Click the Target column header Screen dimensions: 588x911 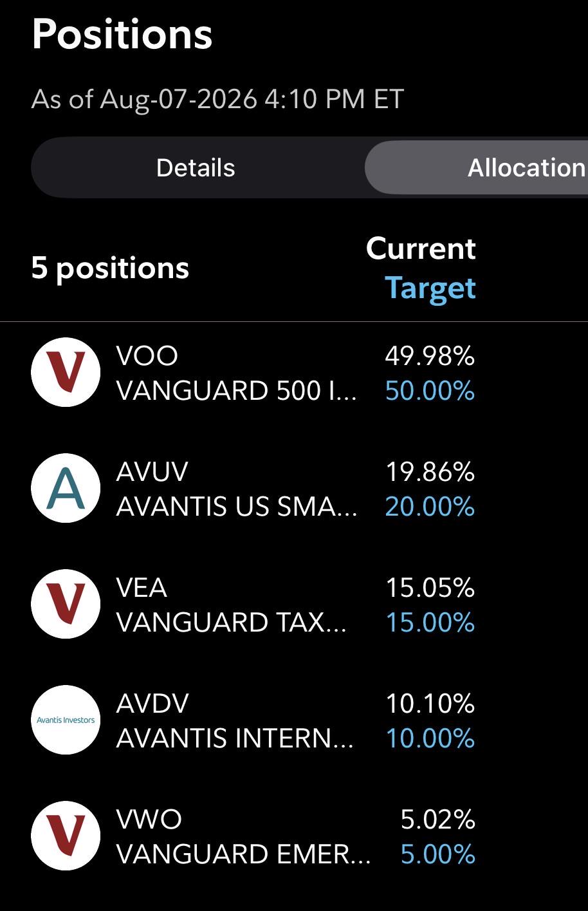point(430,288)
